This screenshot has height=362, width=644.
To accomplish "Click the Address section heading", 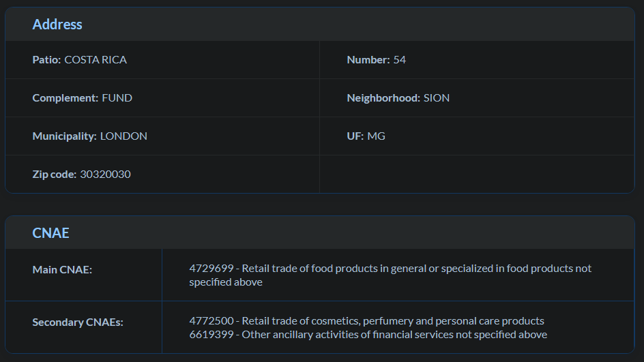I will tap(57, 25).
